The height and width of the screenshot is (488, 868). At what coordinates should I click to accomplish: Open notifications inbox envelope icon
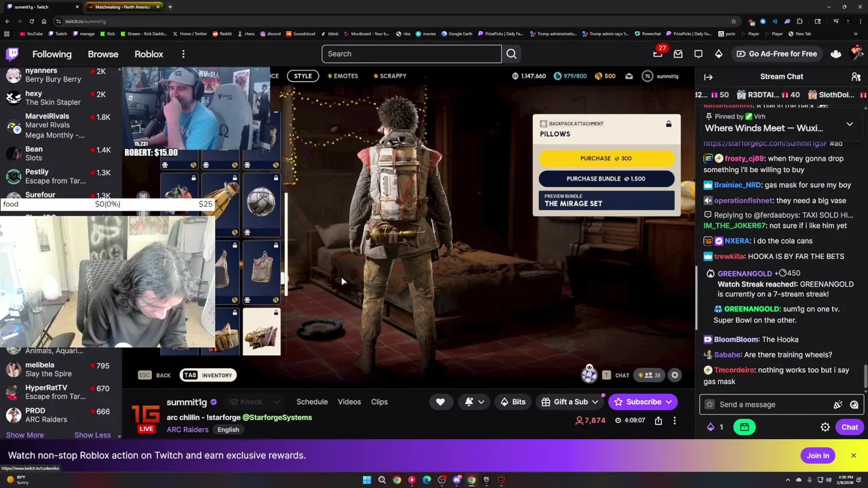(x=678, y=54)
